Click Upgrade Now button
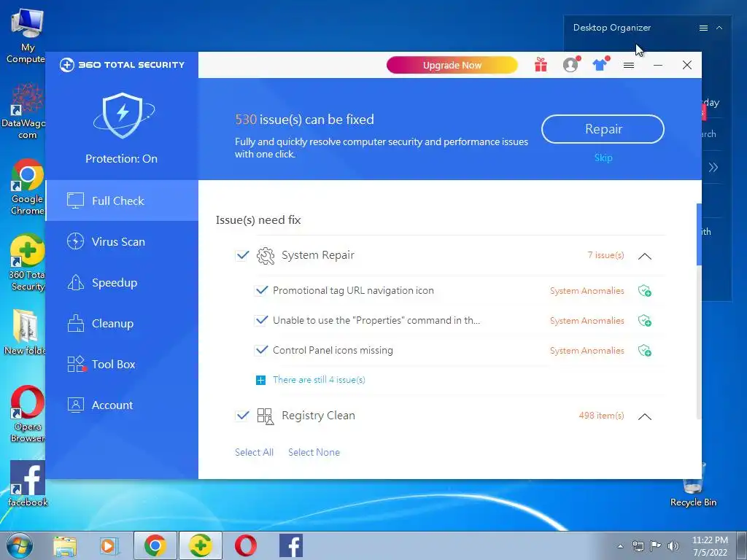This screenshot has width=747, height=560. coord(452,65)
